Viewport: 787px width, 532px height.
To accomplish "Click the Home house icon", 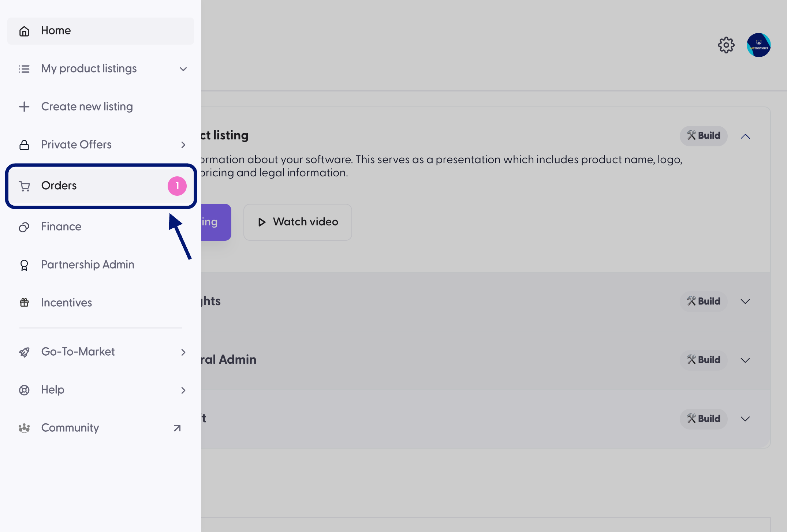I will pos(24,31).
